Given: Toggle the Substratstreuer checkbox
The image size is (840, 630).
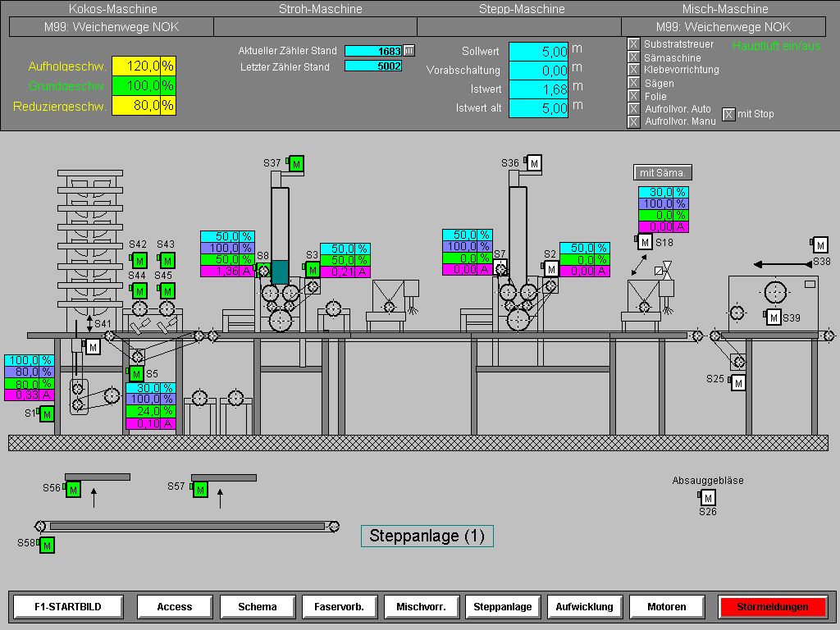Looking at the screenshot, I should pyautogui.click(x=633, y=44).
